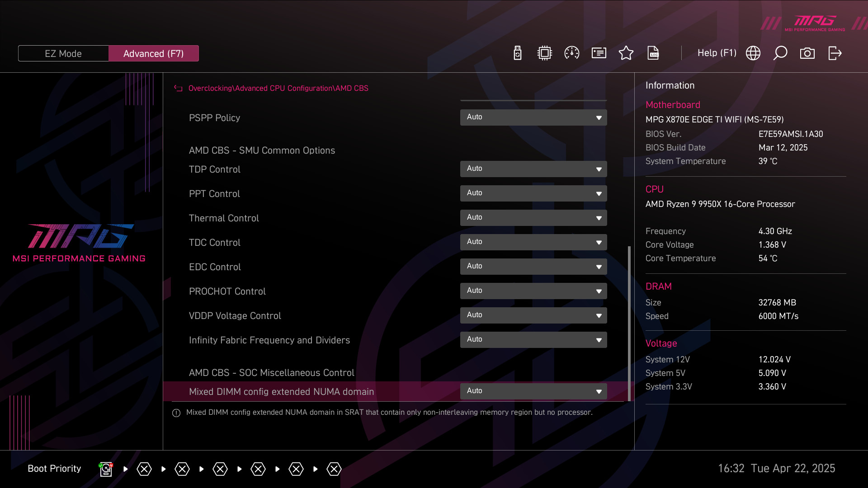
Task: Open the LOG file icon
Action: 653,53
